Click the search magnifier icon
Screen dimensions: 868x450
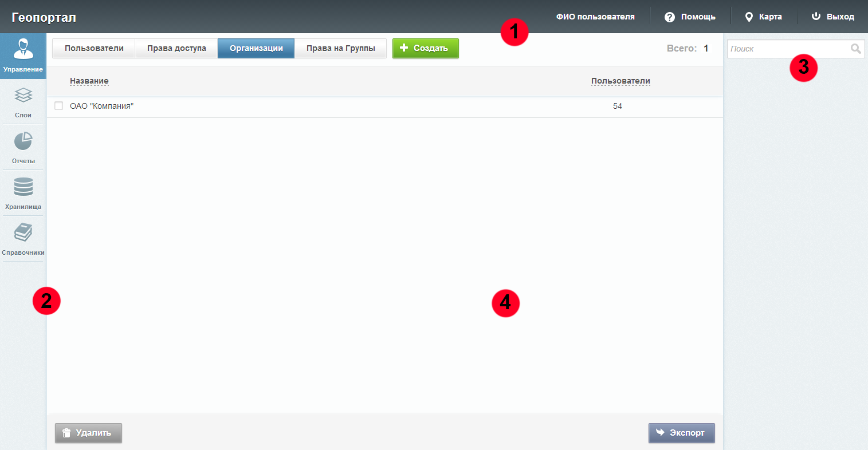coord(855,49)
